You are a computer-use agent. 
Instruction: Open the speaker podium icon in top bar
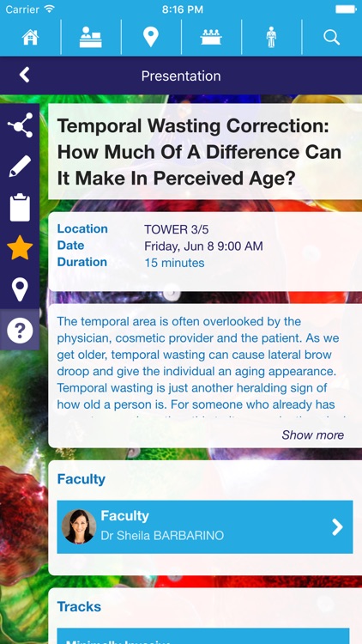pos(91,38)
